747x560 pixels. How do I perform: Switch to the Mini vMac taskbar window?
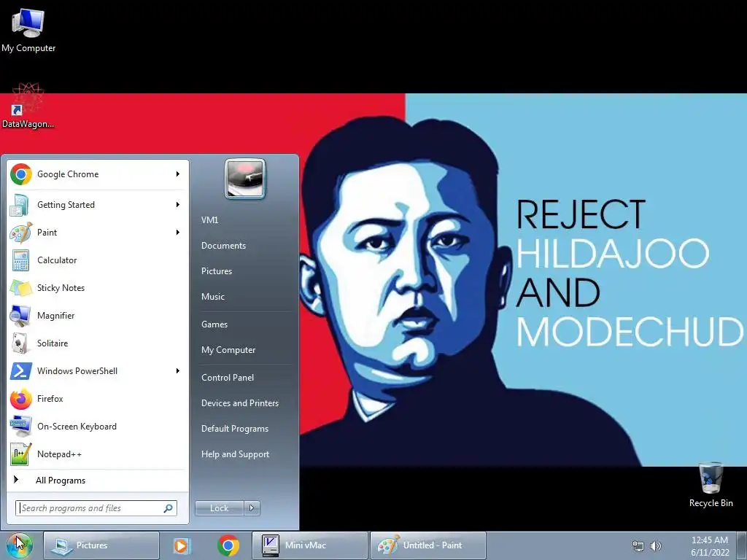[310, 545]
